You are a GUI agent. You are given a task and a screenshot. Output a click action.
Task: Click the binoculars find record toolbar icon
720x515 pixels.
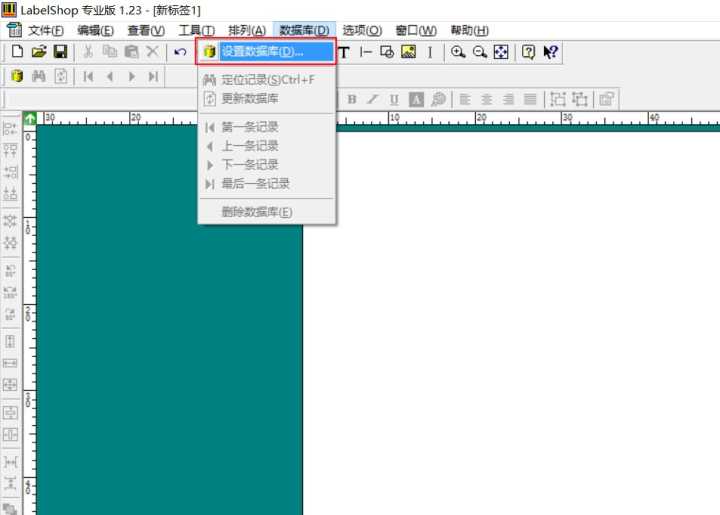(x=39, y=76)
